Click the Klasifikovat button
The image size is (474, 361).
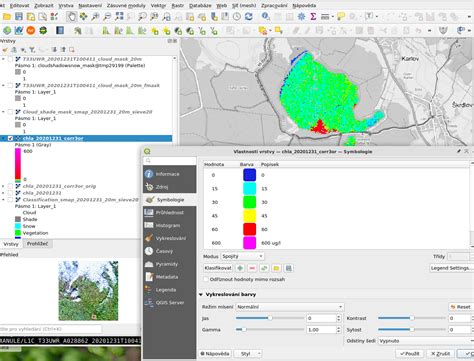(x=218, y=268)
